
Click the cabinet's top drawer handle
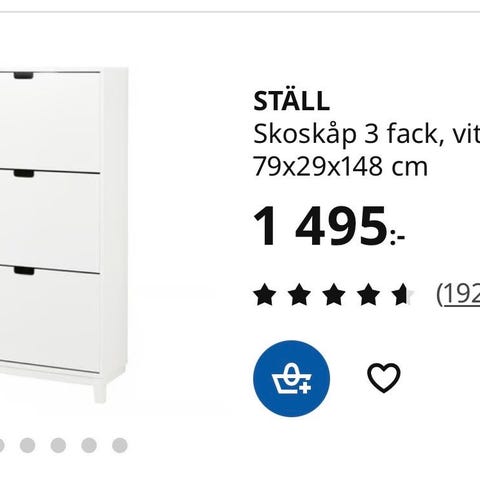point(24,76)
